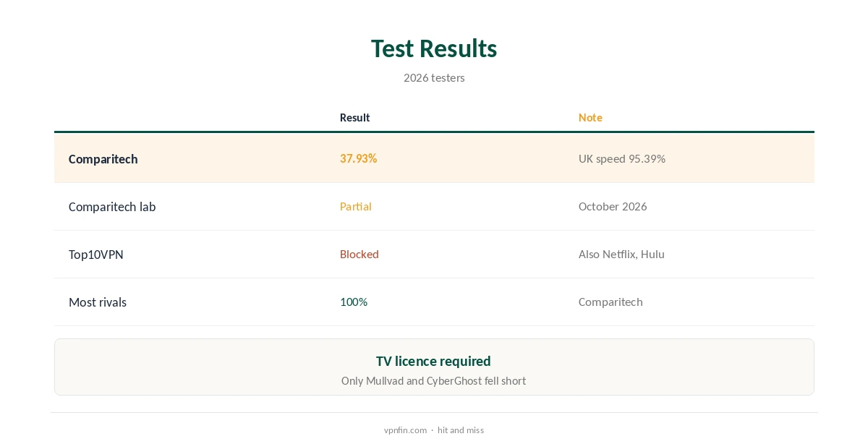868x444 pixels.
Task: Click the "Blocked" result value
Action: (x=359, y=254)
